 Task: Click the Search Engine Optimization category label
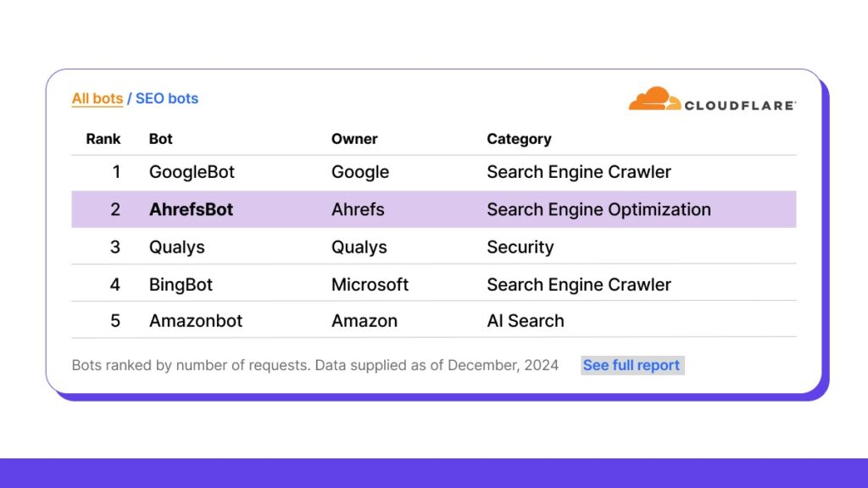coord(599,209)
